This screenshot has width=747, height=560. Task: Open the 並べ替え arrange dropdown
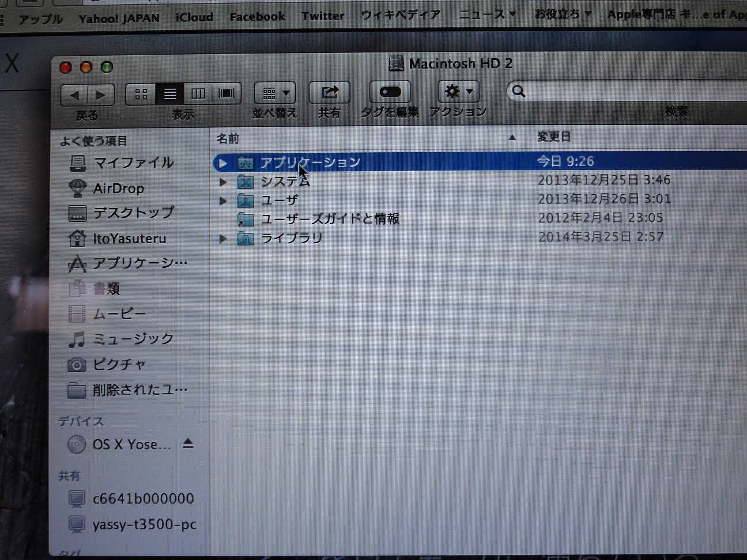click(275, 93)
